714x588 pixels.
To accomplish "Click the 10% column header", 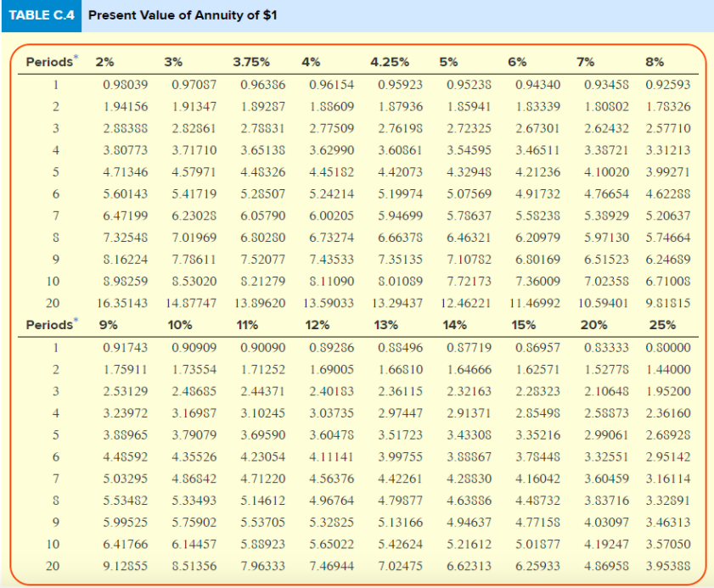I will click(180, 325).
